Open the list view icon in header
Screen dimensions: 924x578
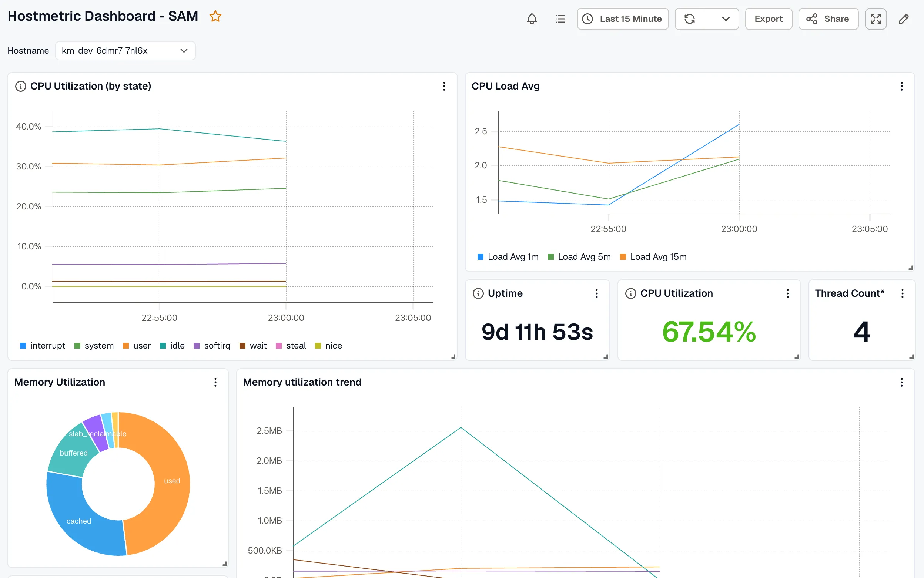coord(560,19)
